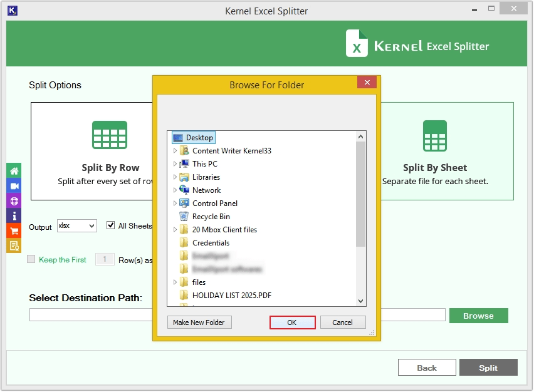This screenshot has height=392, width=534.
Task: Select Desktop in the folder tree
Action: 199,138
